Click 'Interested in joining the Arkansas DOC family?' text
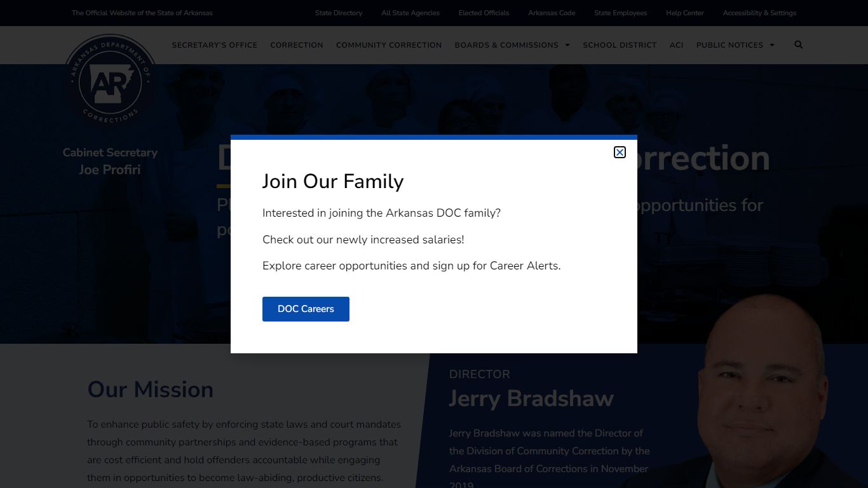Screen dimensions: 868x488 tap(381, 213)
